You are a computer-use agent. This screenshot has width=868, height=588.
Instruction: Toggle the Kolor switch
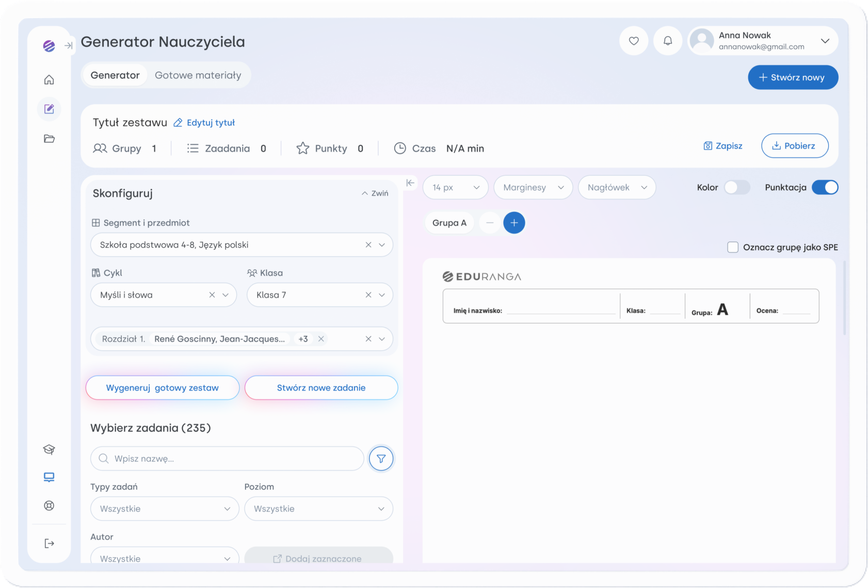click(x=737, y=187)
